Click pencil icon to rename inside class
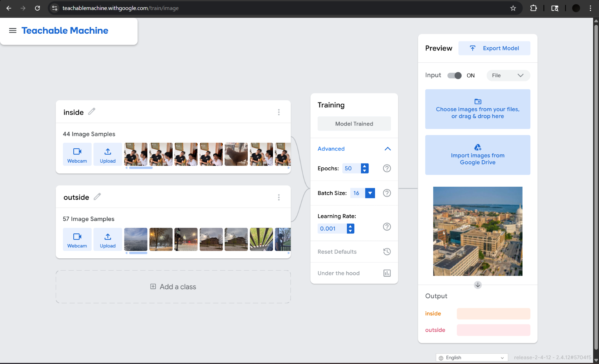 point(91,112)
